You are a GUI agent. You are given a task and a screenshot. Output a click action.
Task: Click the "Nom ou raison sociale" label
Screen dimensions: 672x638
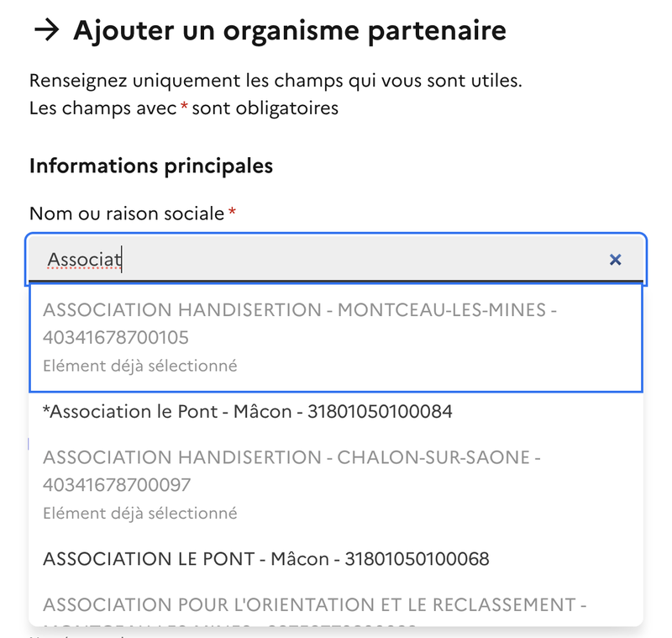(127, 214)
